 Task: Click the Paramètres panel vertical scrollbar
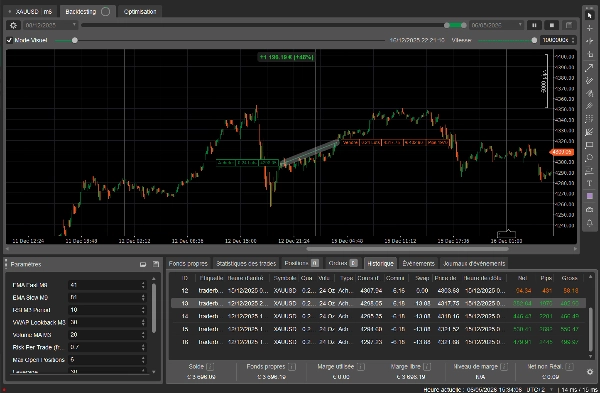click(x=154, y=308)
